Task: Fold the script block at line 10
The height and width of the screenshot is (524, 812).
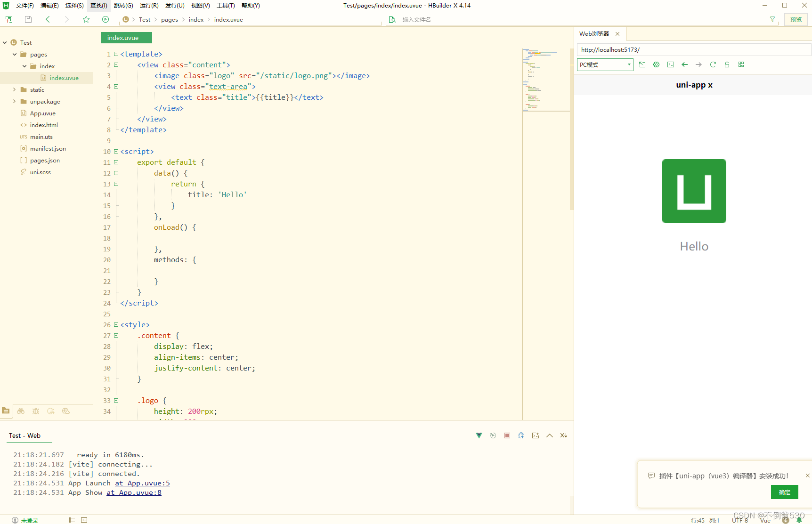Action: (116, 152)
